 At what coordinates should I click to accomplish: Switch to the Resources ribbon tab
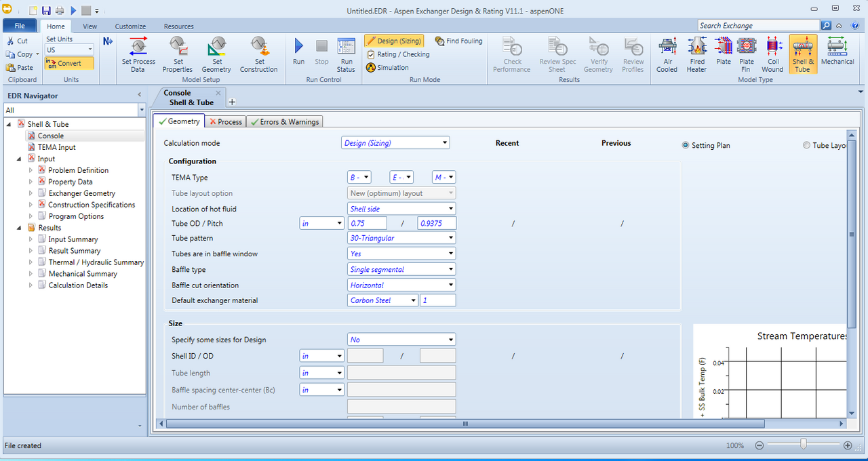pyautogui.click(x=179, y=26)
